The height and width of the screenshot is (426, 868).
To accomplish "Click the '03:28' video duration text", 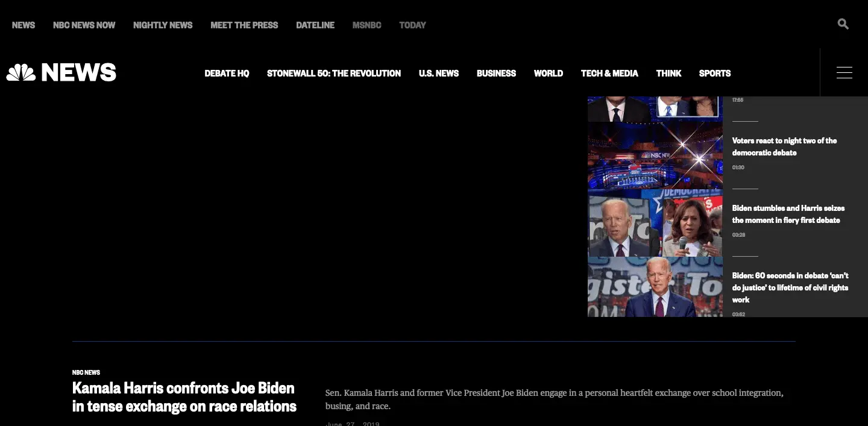I will (x=739, y=235).
